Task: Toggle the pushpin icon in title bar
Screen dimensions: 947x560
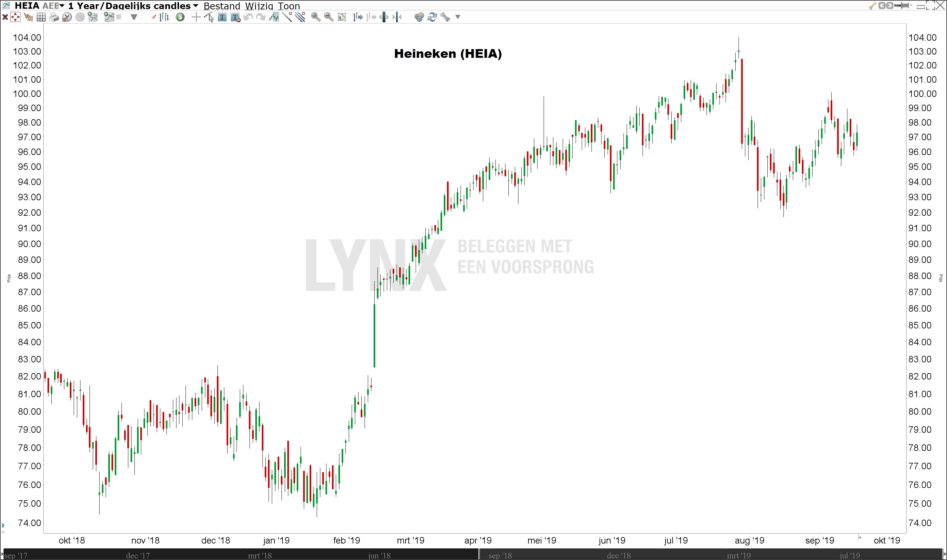Action: click(x=903, y=5)
